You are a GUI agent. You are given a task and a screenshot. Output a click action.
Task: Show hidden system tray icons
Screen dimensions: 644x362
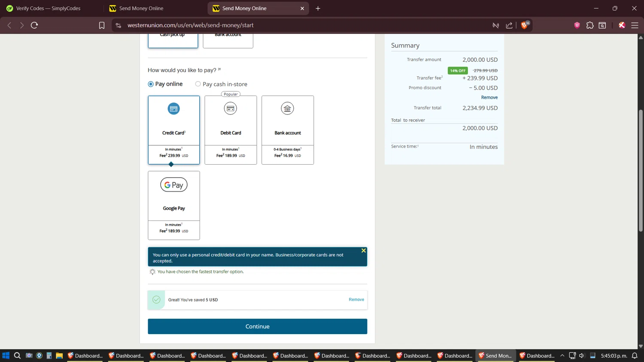point(562,356)
